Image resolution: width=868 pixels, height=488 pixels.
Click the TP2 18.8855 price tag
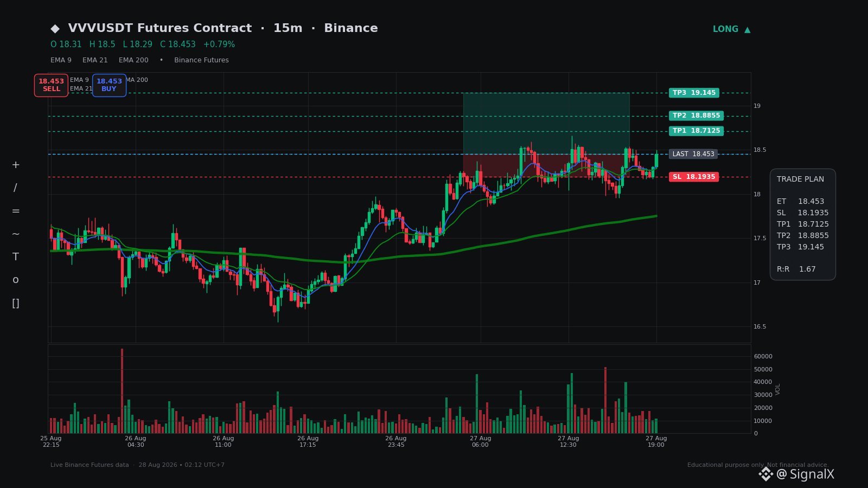pyautogui.click(x=696, y=115)
